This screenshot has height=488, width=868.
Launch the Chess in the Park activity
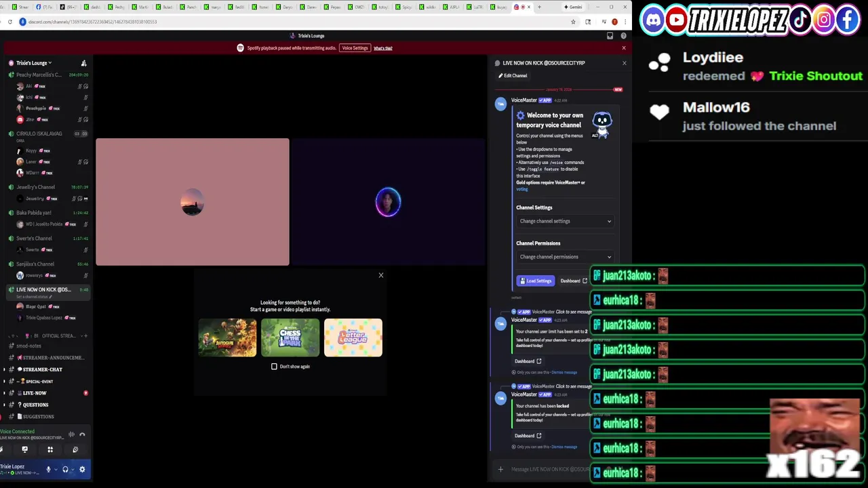(290, 338)
